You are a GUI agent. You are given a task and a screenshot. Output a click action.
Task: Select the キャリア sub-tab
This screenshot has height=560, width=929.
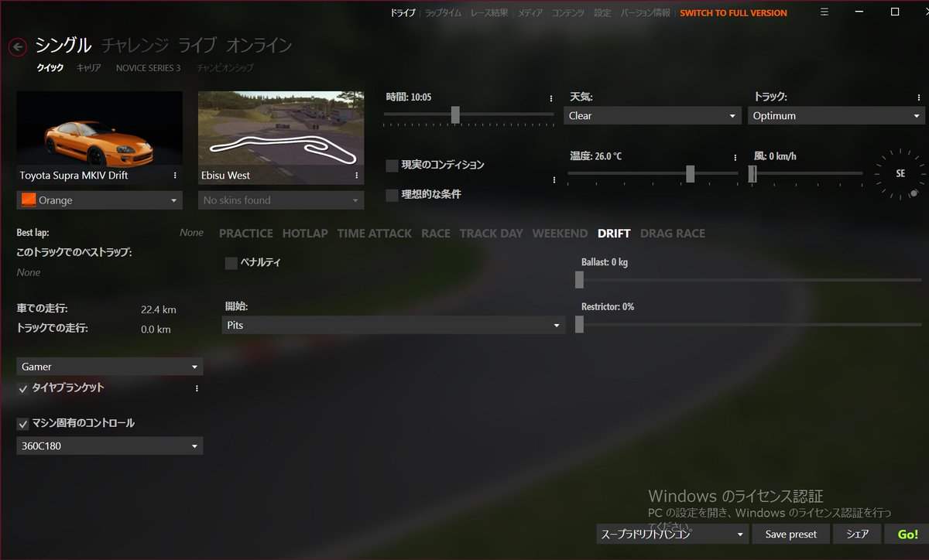point(89,68)
